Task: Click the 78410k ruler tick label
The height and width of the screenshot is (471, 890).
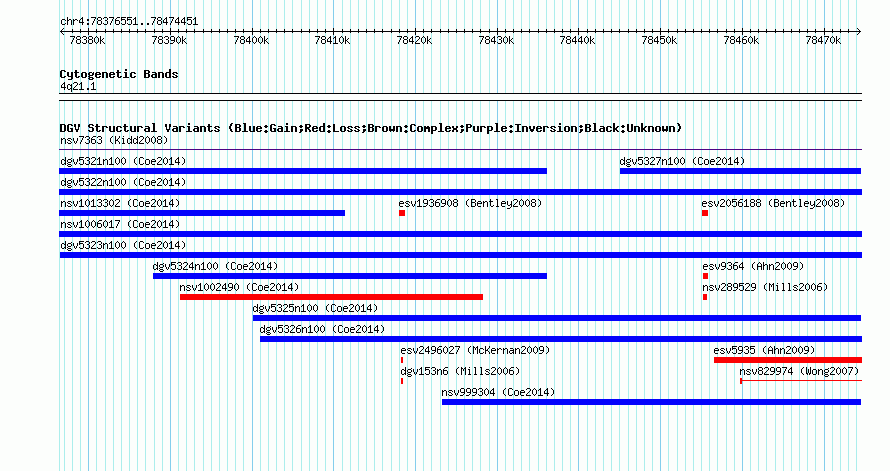Action: click(332, 40)
